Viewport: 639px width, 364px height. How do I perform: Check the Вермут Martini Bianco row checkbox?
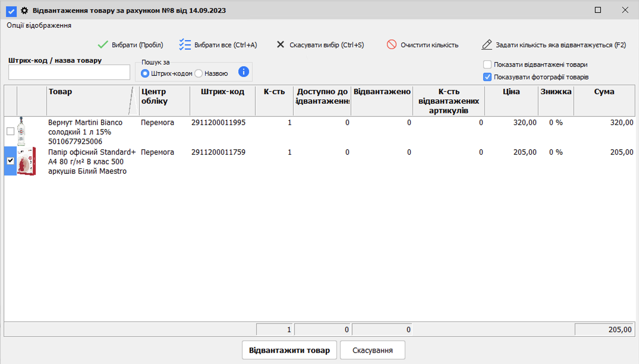10,131
